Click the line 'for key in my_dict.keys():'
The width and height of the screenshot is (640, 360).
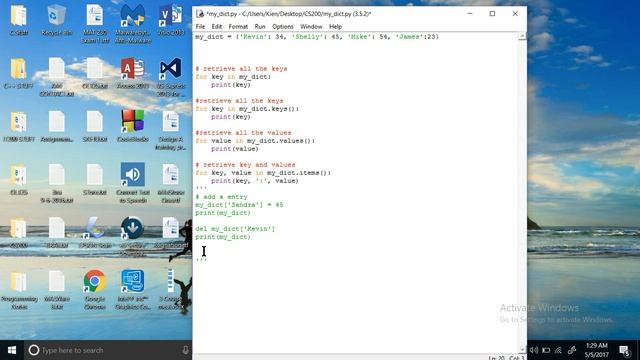coord(247,109)
